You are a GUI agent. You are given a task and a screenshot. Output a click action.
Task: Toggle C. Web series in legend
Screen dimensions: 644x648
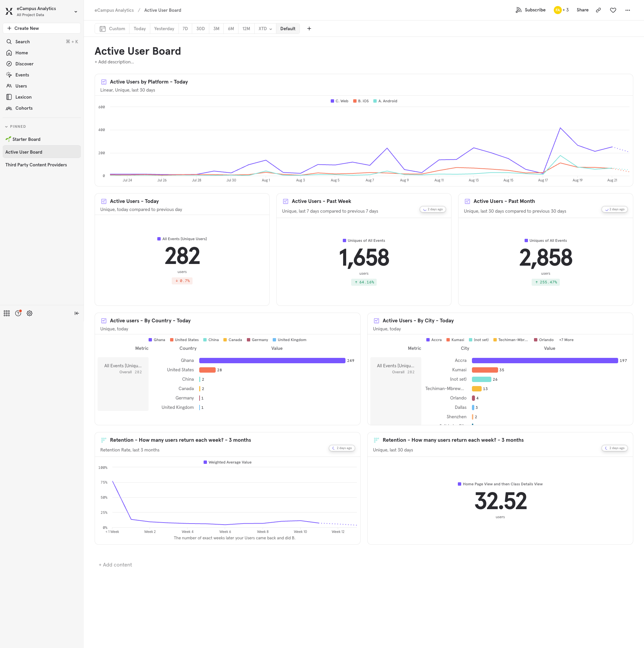coord(339,101)
